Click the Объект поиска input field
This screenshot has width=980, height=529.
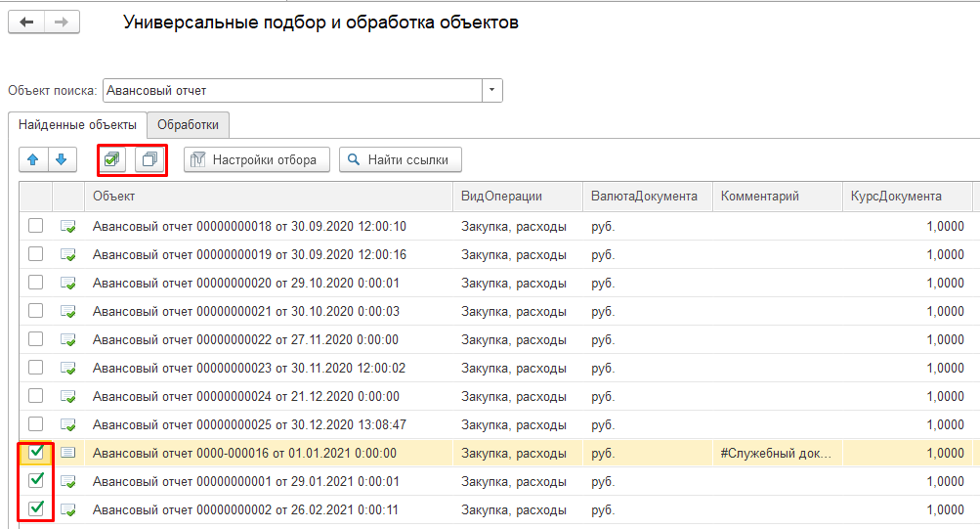[291, 91]
